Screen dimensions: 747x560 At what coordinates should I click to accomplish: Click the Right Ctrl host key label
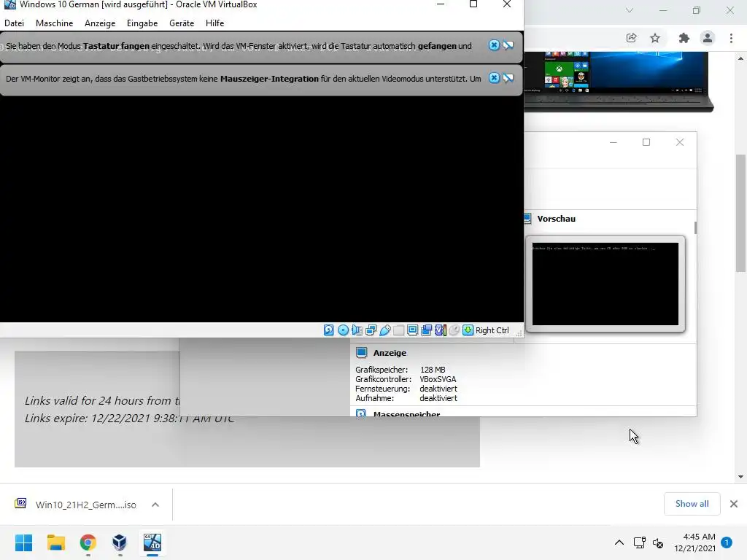click(x=492, y=330)
